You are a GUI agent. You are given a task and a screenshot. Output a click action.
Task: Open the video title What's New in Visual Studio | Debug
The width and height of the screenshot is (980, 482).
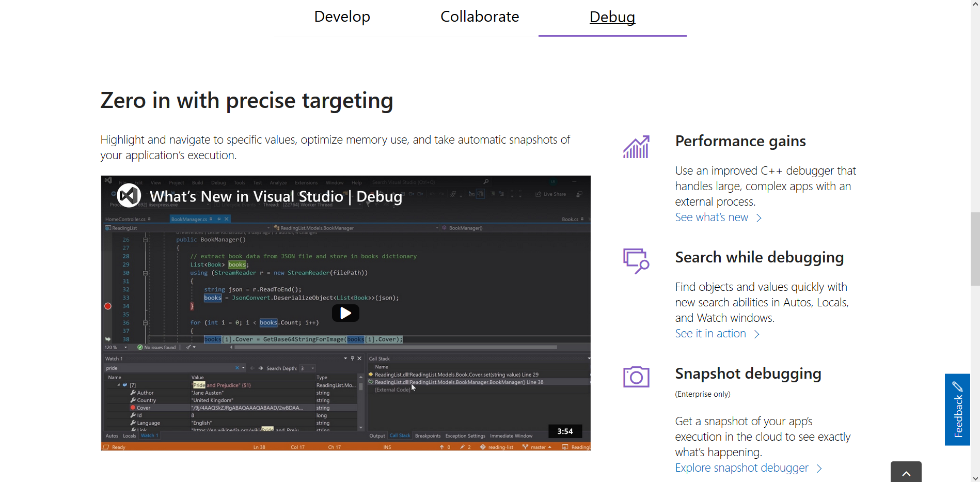click(276, 196)
